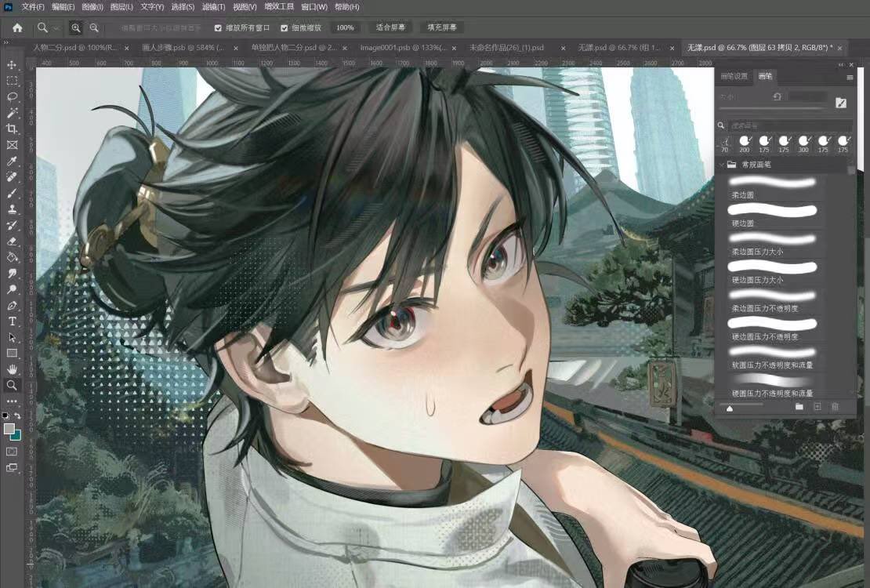
Task: Open the 文件(F) menu
Action: pos(33,6)
